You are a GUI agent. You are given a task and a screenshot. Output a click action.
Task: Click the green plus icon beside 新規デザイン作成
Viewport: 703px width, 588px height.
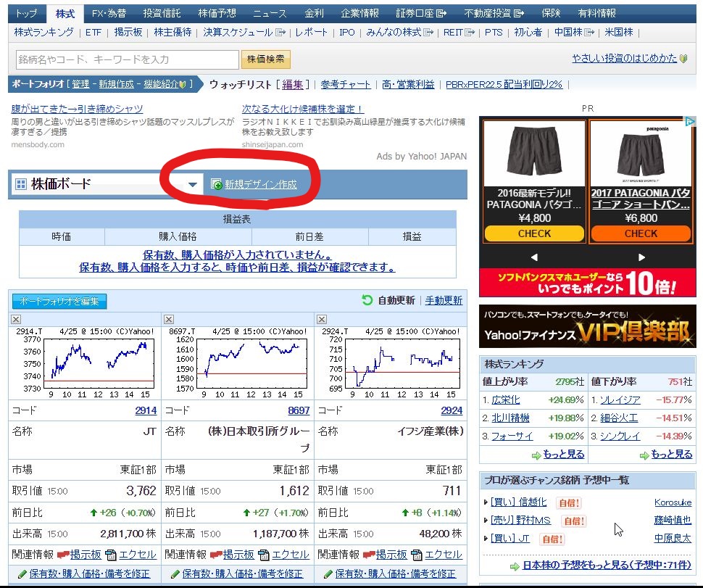[x=217, y=184]
